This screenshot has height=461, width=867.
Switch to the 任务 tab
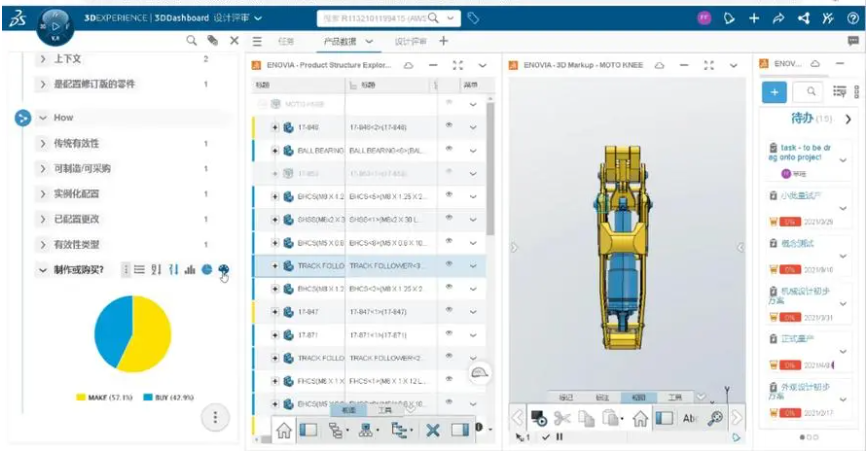(x=285, y=41)
